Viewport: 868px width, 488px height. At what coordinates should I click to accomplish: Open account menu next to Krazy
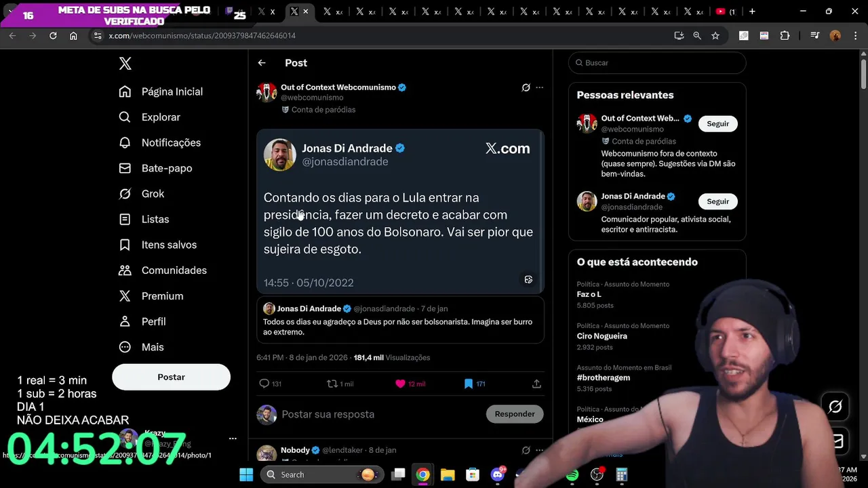coord(233,439)
